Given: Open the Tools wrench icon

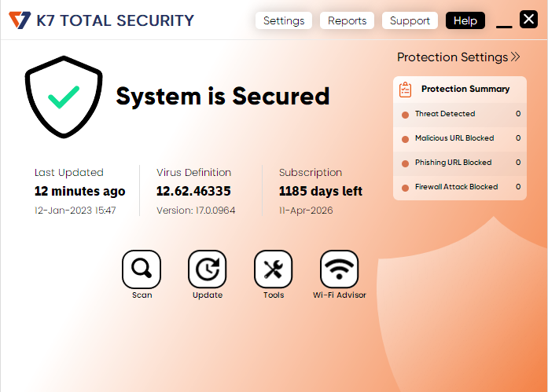Looking at the screenshot, I should tap(273, 269).
